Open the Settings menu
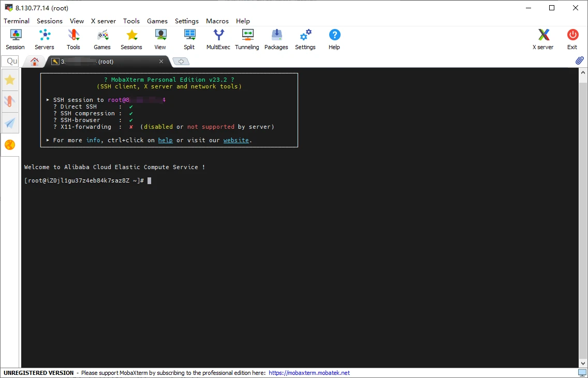Viewport: 588px width, 378px height. pyautogui.click(x=187, y=21)
